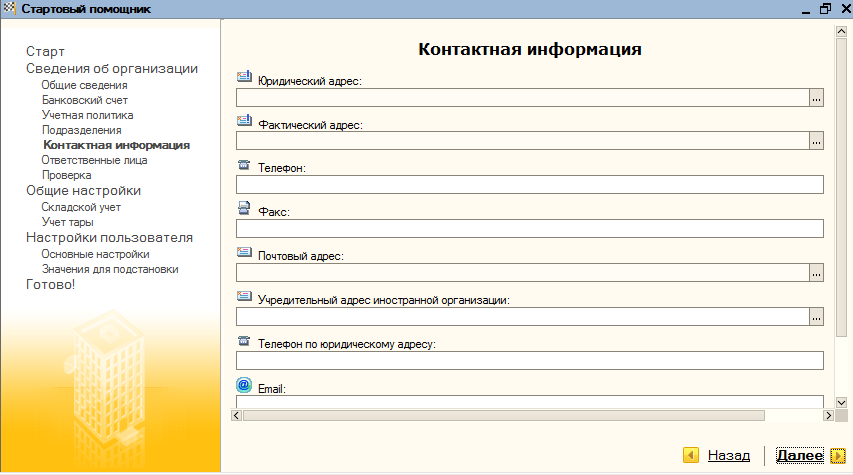
Task: Go to the Старт step
Action: pyautogui.click(x=45, y=52)
